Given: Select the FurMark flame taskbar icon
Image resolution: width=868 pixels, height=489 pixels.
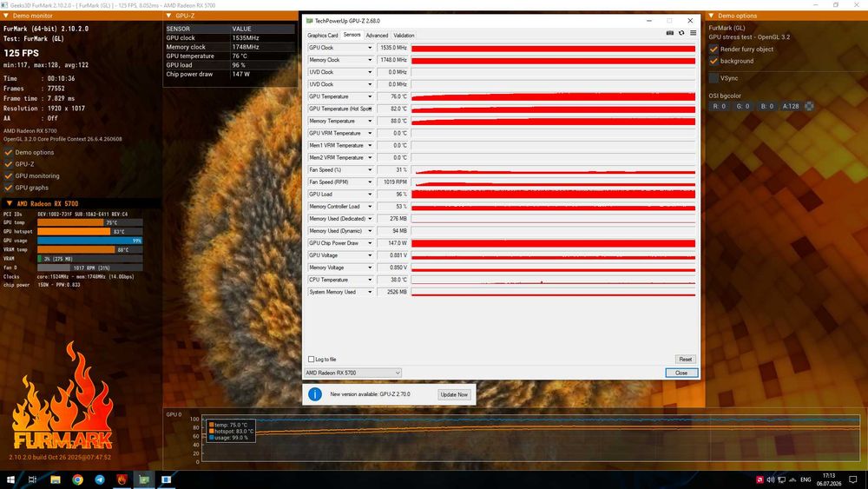Looking at the screenshot, I should (122, 479).
